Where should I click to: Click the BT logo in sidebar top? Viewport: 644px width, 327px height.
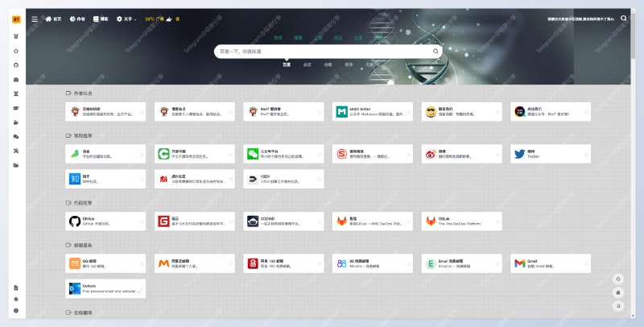click(x=16, y=19)
